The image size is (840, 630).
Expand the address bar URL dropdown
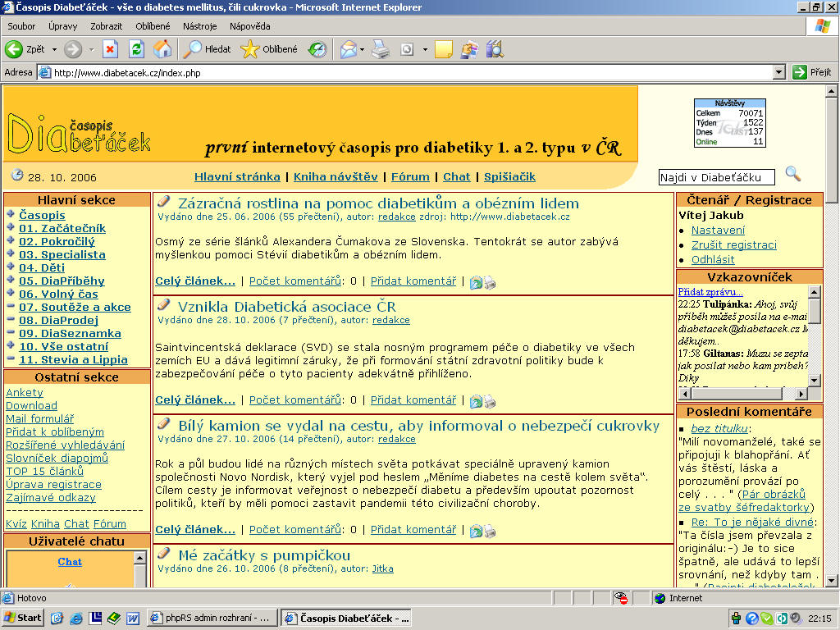point(779,72)
